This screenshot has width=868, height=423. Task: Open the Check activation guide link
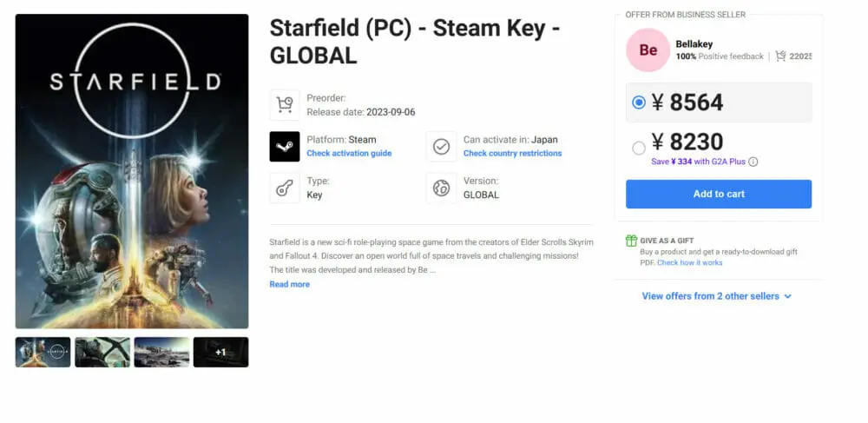349,154
